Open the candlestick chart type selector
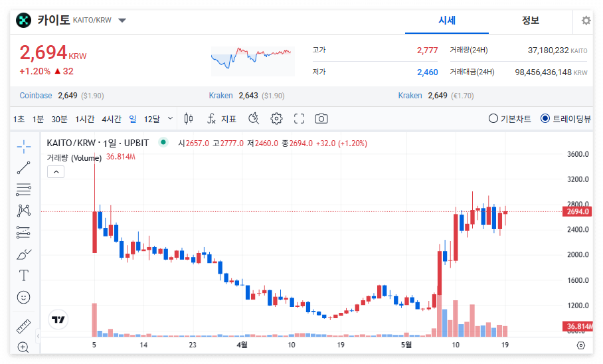 coord(189,119)
